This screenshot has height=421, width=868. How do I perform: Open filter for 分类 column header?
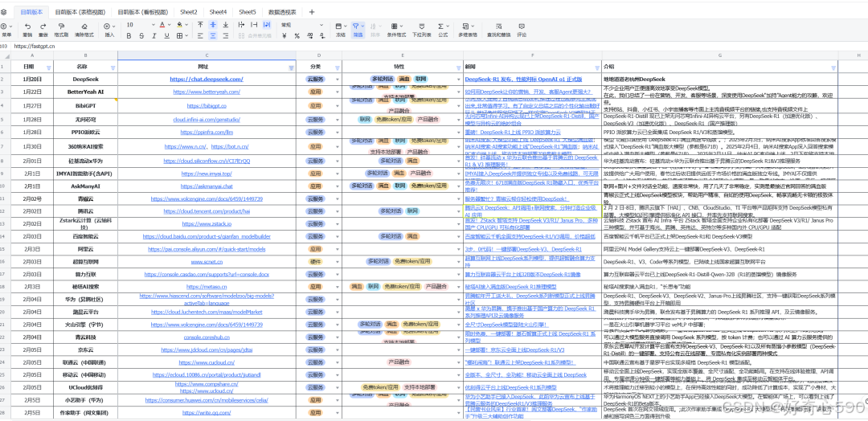pos(338,67)
